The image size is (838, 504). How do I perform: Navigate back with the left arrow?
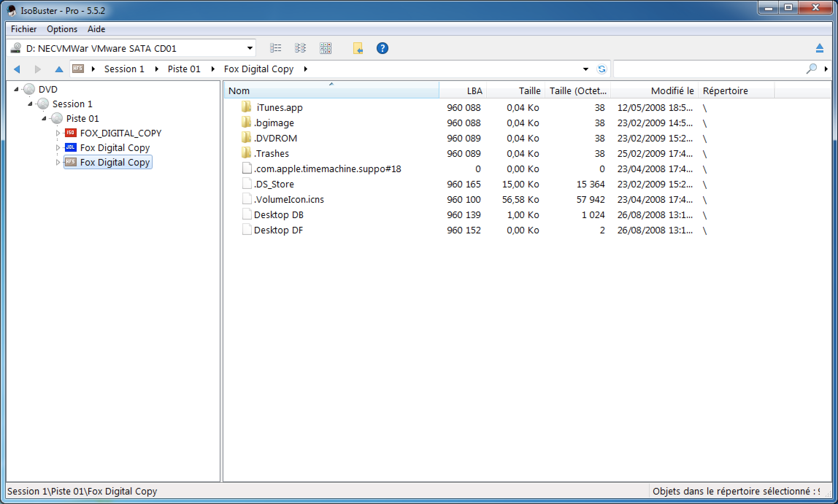tap(17, 69)
